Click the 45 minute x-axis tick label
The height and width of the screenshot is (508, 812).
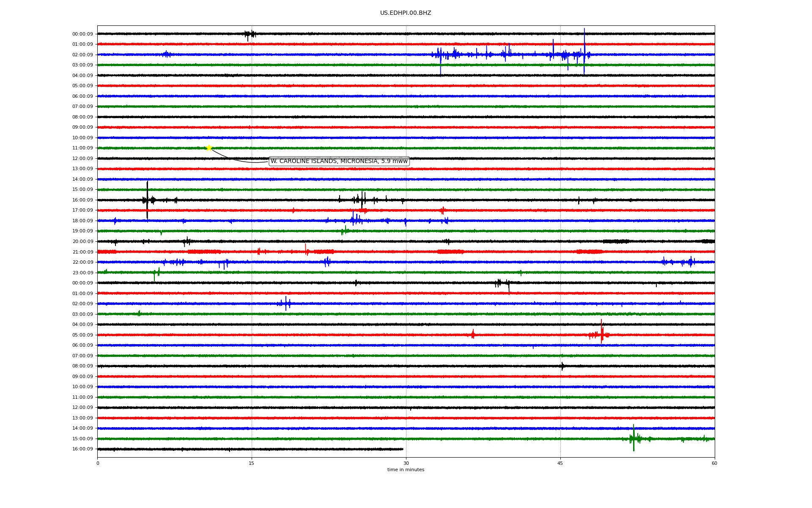[x=560, y=463]
